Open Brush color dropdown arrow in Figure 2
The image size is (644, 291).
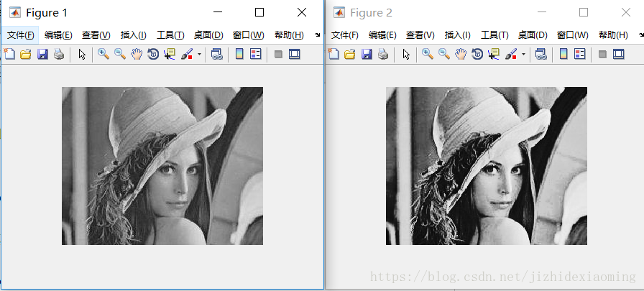[x=523, y=54]
